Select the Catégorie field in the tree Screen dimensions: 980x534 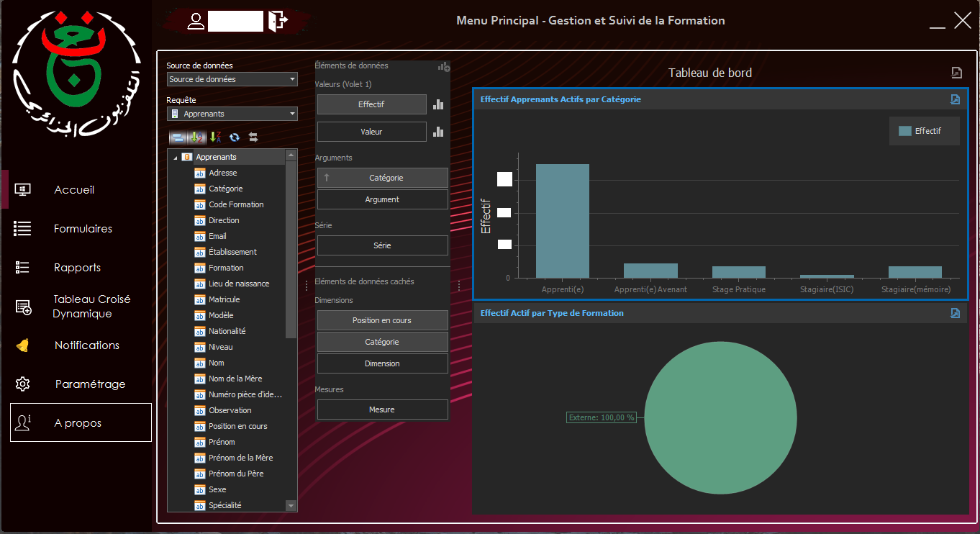point(225,189)
